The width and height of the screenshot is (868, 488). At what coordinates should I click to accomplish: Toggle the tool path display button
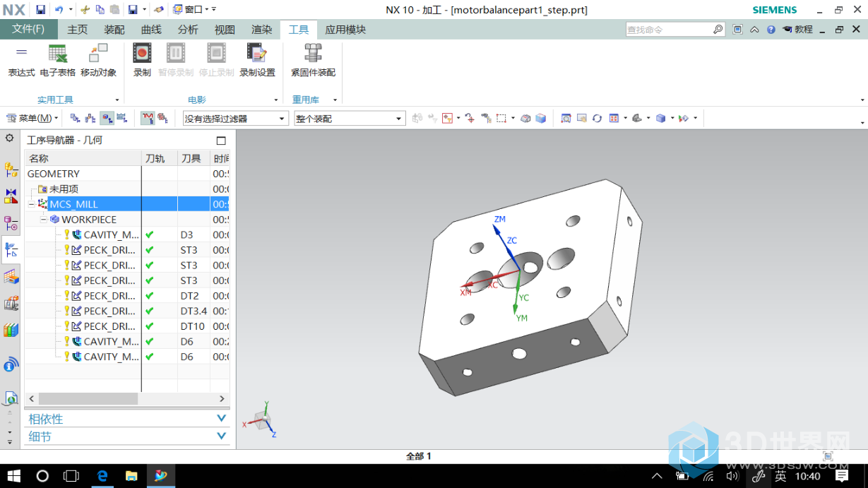click(147, 119)
